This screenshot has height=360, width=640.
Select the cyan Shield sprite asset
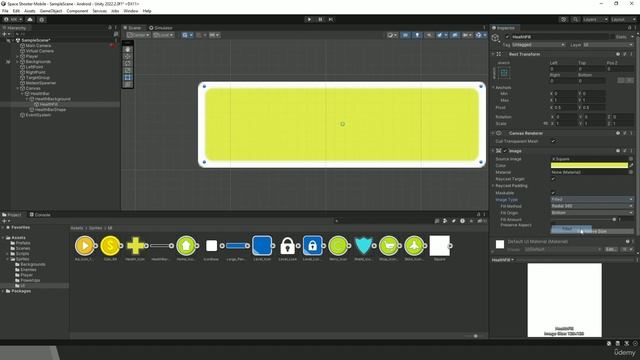click(x=363, y=245)
